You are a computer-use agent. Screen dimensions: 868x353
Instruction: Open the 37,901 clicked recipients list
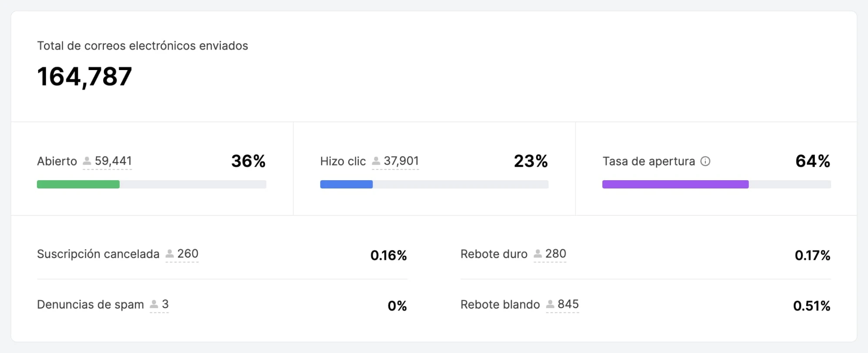tap(401, 161)
